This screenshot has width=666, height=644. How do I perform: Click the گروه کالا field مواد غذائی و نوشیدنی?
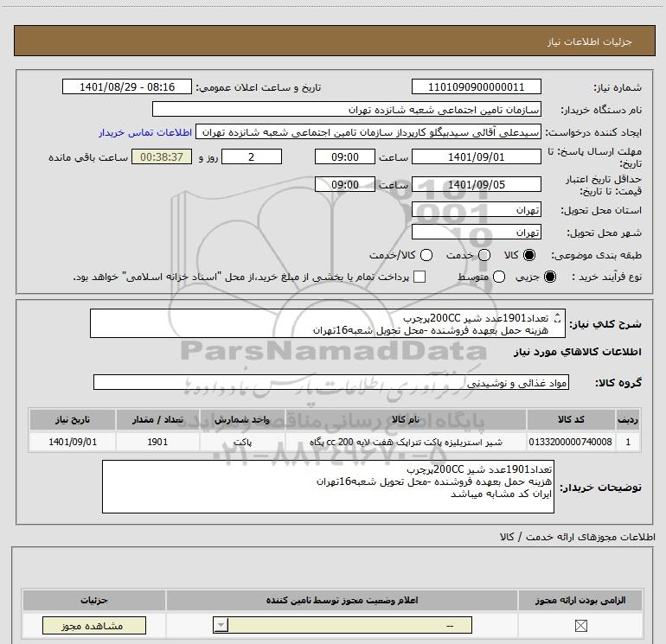pyautogui.click(x=331, y=382)
